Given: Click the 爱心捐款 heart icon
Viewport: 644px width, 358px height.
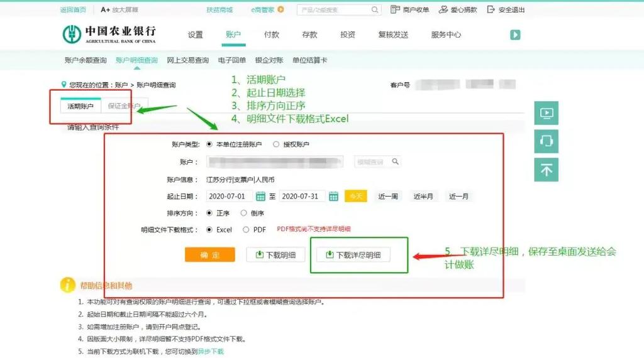Looking at the screenshot, I should 443,9.
